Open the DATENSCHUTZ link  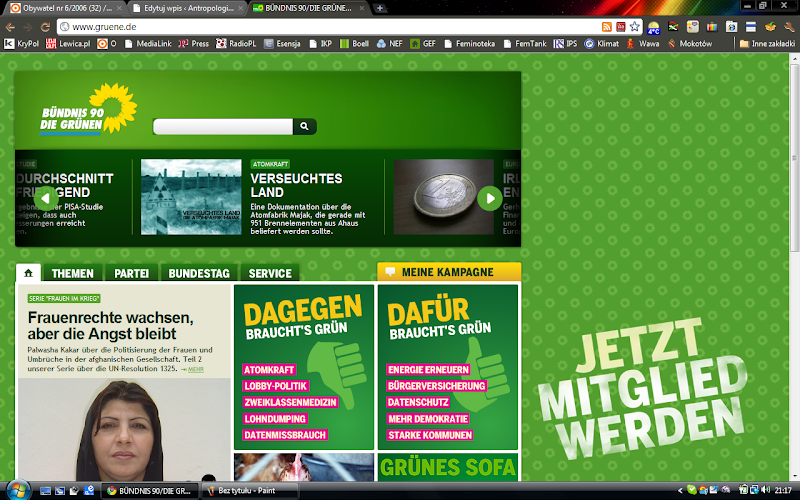(x=418, y=403)
